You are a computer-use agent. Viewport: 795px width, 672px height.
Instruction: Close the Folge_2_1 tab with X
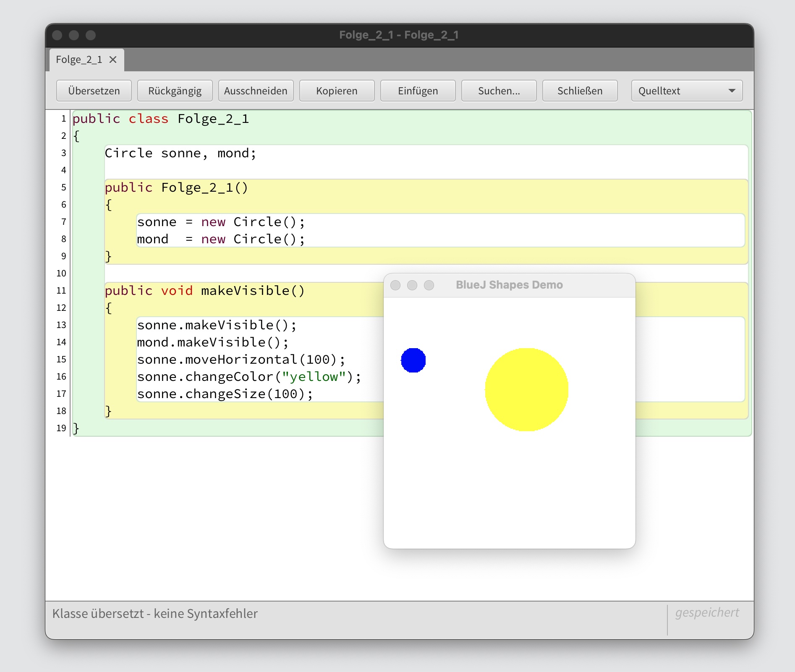tap(113, 60)
